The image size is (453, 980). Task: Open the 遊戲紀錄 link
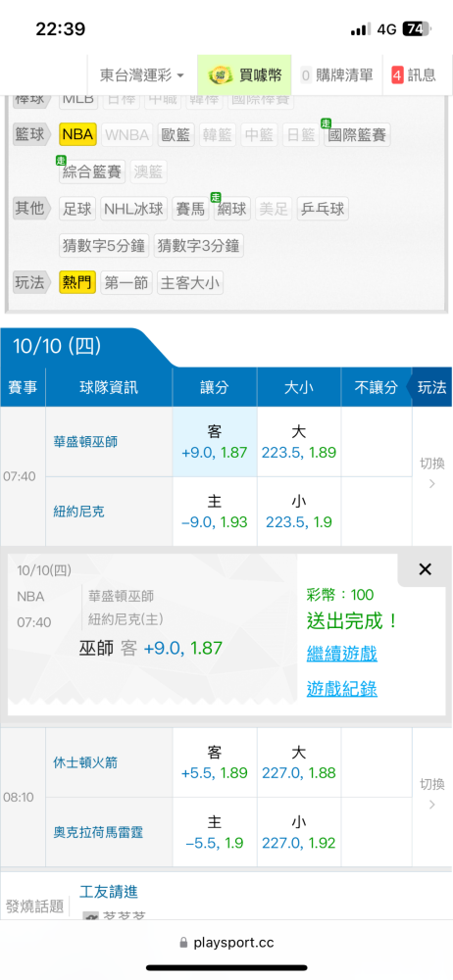pyautogui.click(x=341, y=689)
